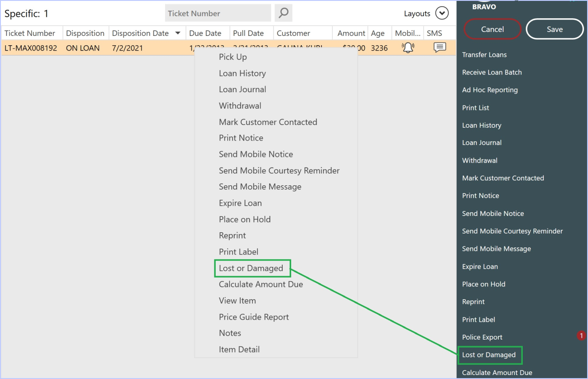The height and width of the screenshot is (379, 588).
Task: Click the 7/2/2021 disposition date cell
Action: tap(127, 48)
